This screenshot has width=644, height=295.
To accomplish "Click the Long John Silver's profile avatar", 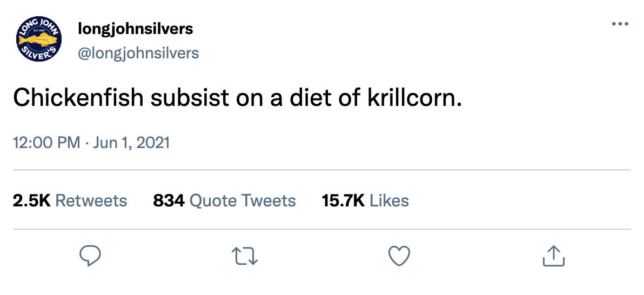I will point(39,40).
